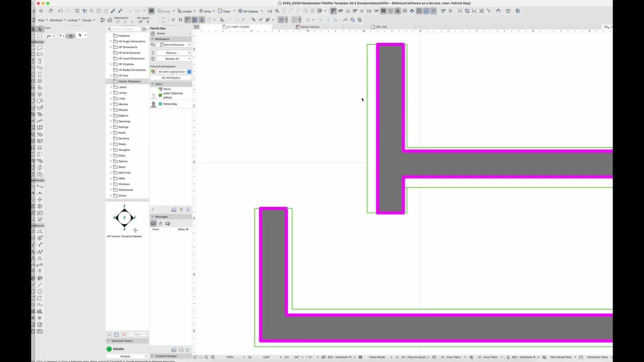Expand the HP Dimensions folder
644x362 pixels.
pos(111,47)
